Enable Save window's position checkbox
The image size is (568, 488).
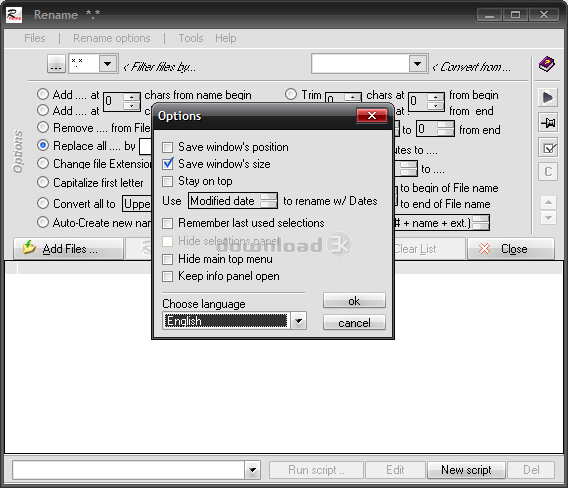tap(167, 147)
